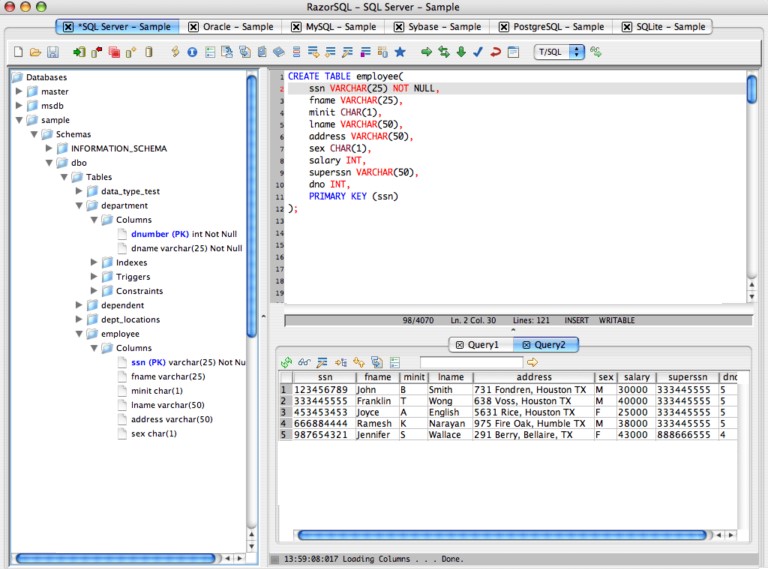Click the glasses icon in results toolbar
This screenshot has height=569, width=768.
(304, 362)
